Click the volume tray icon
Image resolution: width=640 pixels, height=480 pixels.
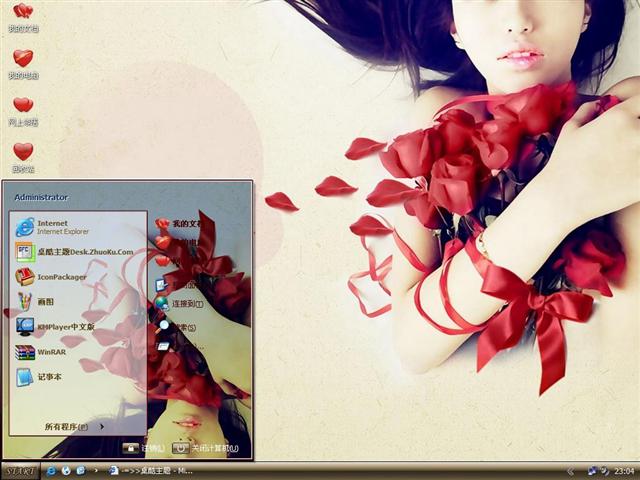coord(604,471)
